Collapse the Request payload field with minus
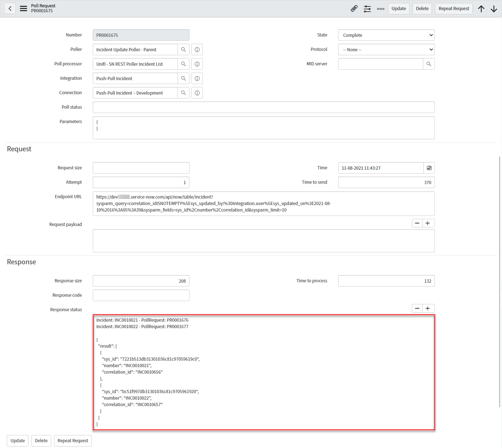Screen dimensions: 502x448 417,223
